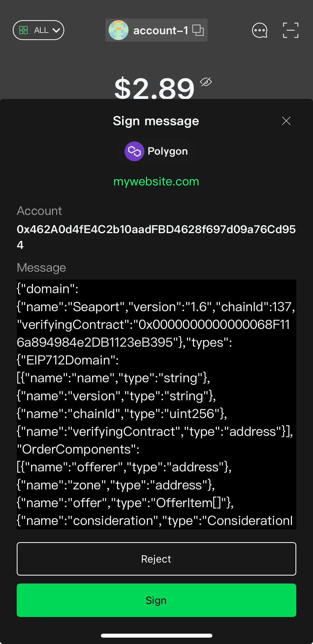Tap the copy pages icon beside account-1

click(x=199, y=30)
